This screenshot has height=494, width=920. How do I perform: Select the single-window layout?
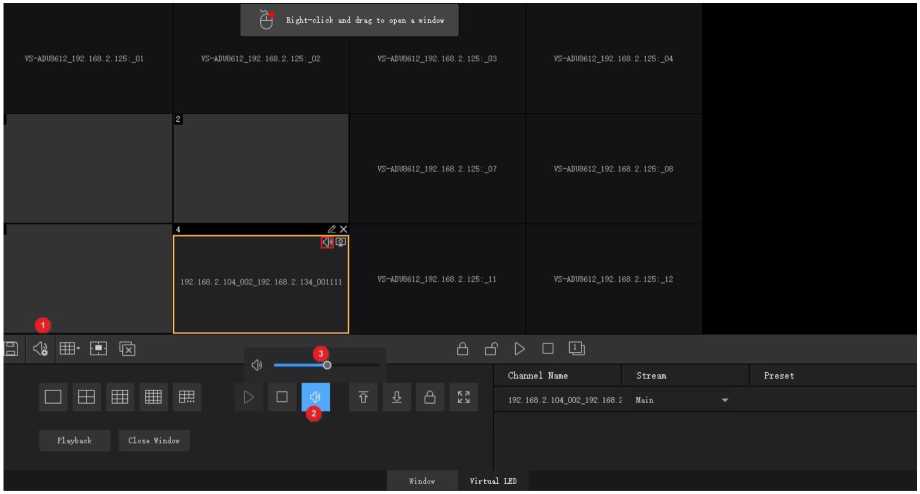[54, 397]
